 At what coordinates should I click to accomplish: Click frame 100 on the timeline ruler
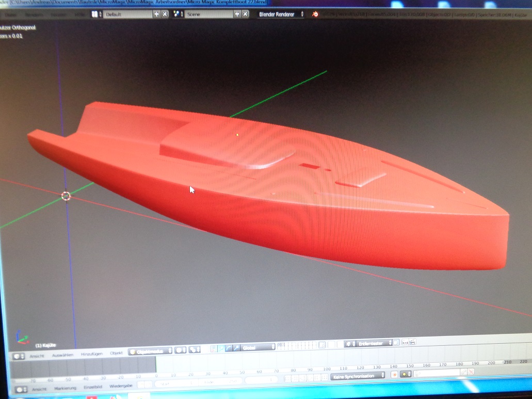pos(327,369)
